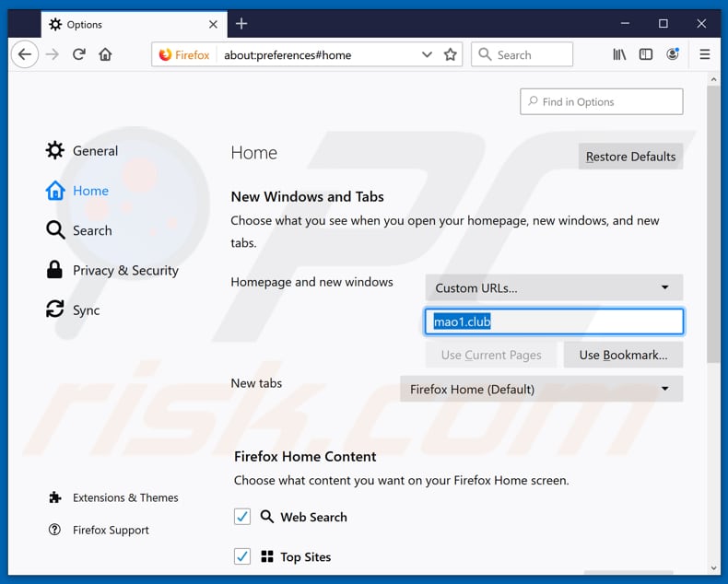Open the Sync settings category
Image resolution: width=728 pixels, height=584 pixels.
pyautogui.click(x=73, y=310)
